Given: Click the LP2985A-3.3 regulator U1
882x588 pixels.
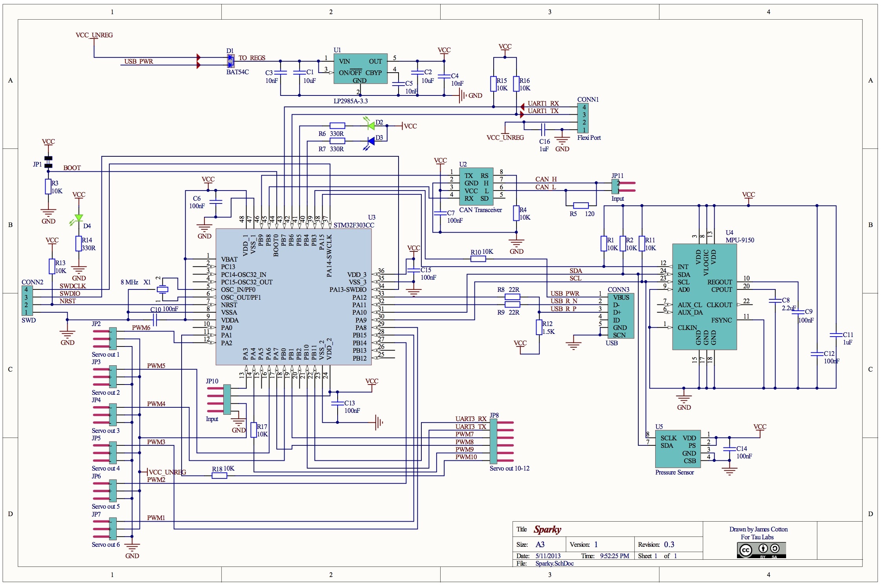Looking at the screenshot, I should tap(360, 68).
